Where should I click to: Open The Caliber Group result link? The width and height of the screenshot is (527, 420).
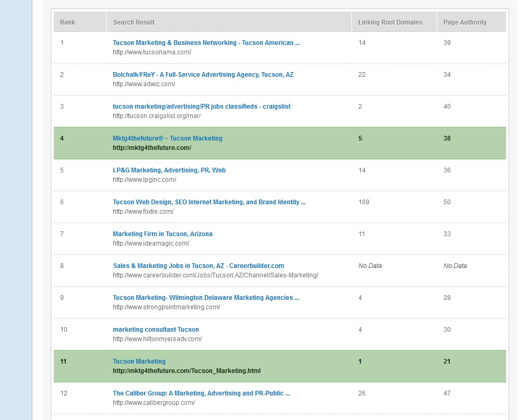[x=201, y=393]
